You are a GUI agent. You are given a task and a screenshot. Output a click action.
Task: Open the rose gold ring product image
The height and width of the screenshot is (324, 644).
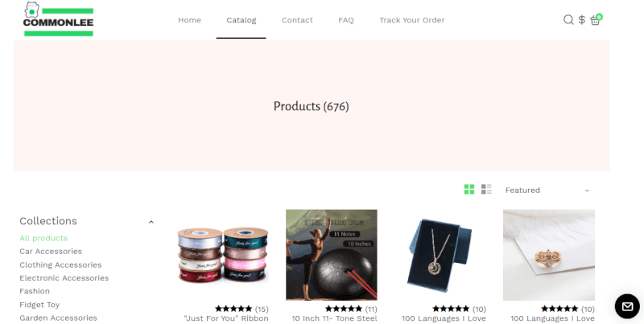point(549,255)
